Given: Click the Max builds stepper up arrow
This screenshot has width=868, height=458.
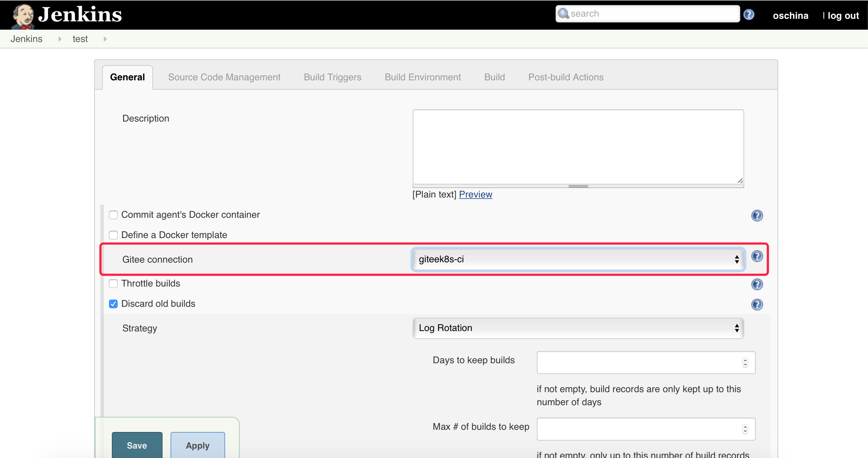Looking at the screenshot, I should point(745,427).
